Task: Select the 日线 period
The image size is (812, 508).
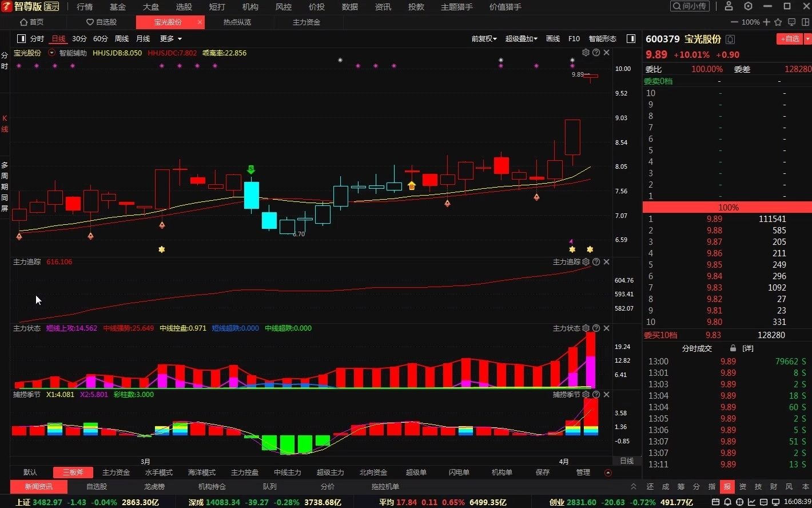Action: (x=58, y=39)
